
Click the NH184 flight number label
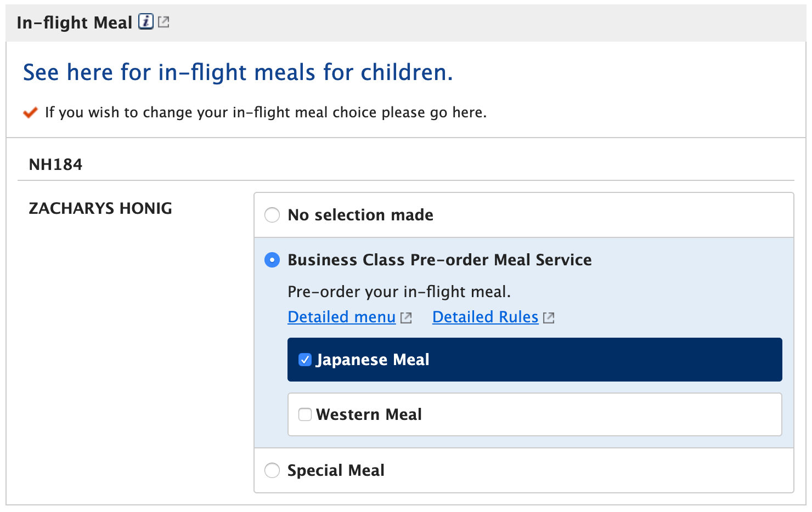point(55,164)
